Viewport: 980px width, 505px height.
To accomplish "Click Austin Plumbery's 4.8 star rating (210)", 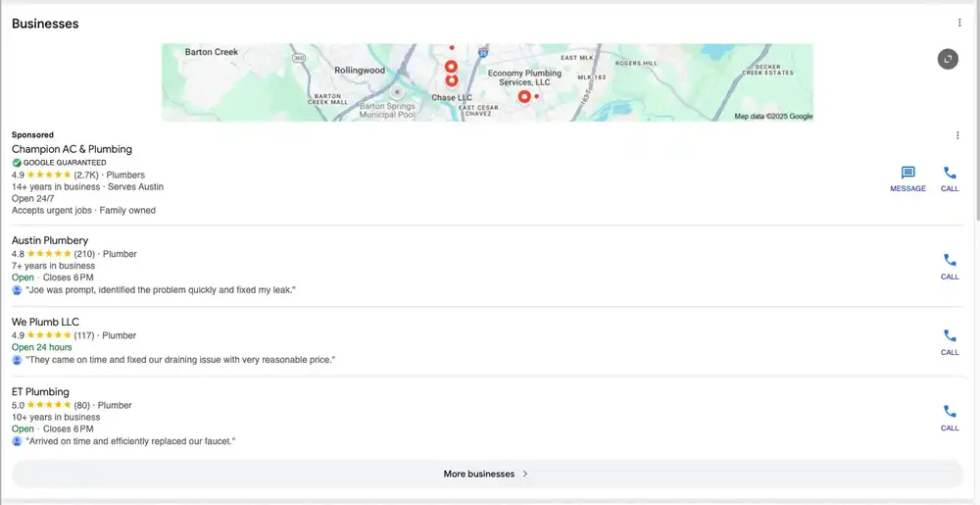I will (53, 254).
